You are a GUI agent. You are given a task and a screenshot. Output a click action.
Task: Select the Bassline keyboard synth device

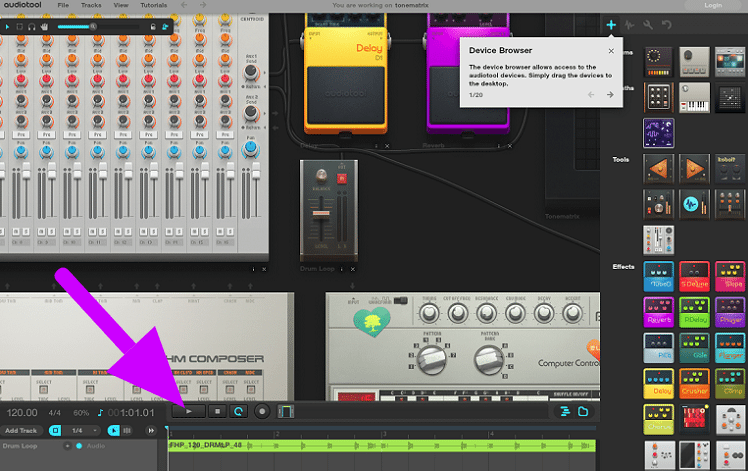coord(694,97)
